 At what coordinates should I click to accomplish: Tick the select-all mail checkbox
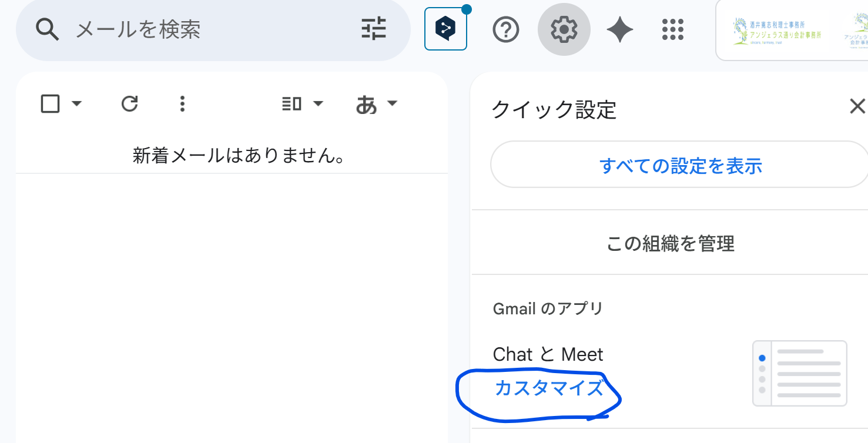50,104
